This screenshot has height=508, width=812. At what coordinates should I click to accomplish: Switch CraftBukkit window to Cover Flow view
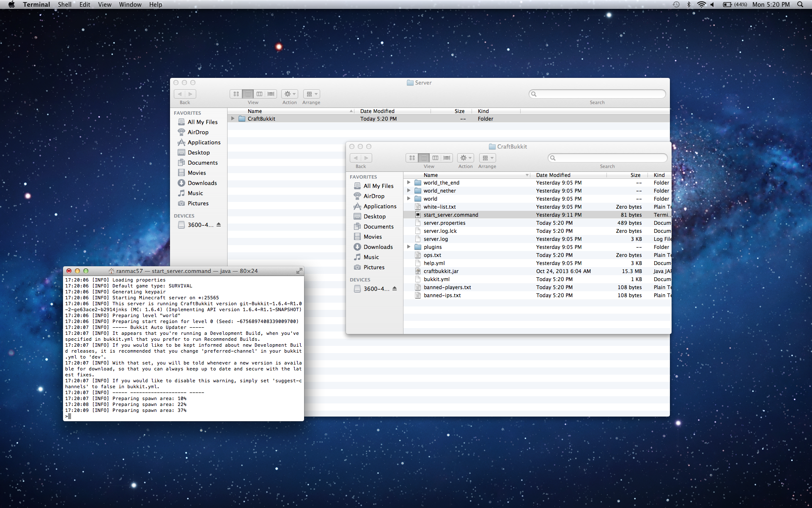pos(447,158)
